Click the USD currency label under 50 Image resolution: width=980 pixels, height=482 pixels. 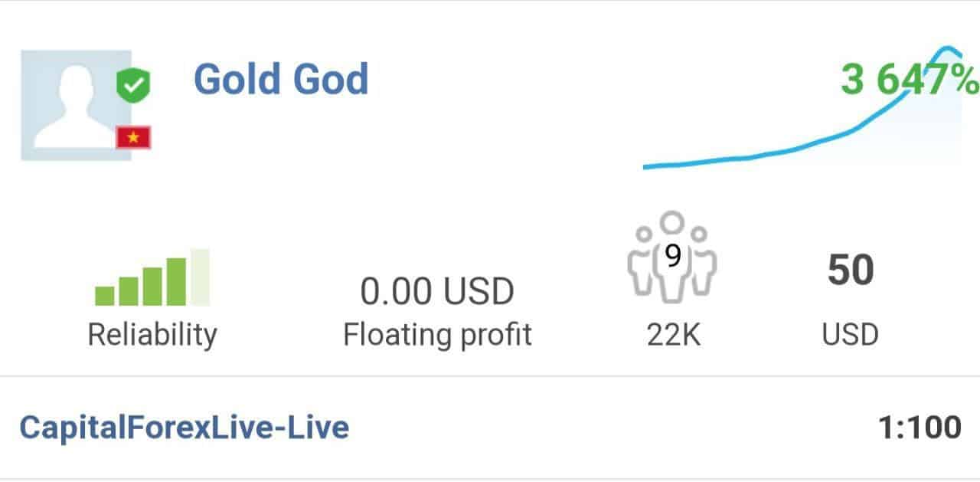(x=851, y=336)
